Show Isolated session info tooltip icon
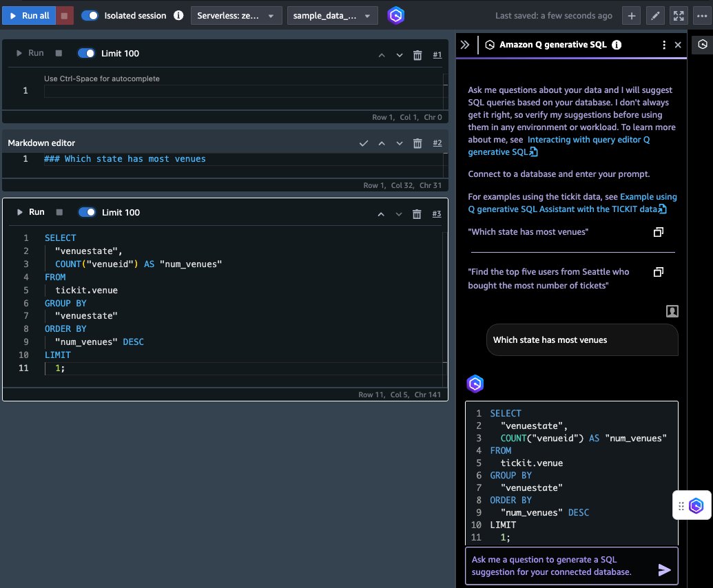The height and width of the screenshot is (588, 713). click(x=178, y=15)
